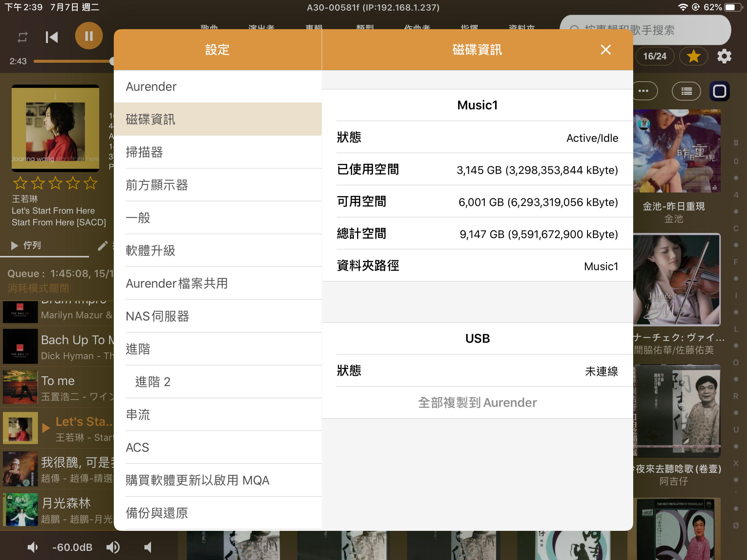The height and width of the screenshot is (560, 747).
Task: Click the volume up speaker icon
Action: point(113,547)
